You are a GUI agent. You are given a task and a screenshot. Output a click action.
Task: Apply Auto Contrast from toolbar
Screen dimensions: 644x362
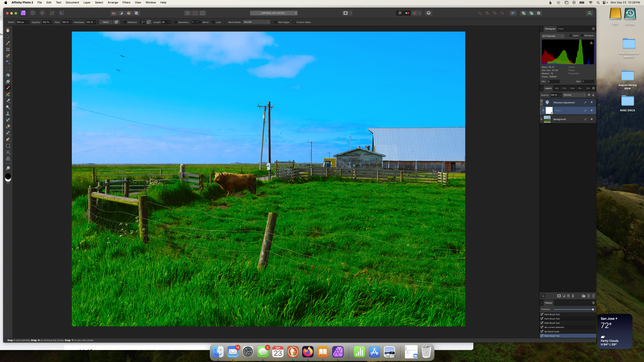[x=121, y=13]
